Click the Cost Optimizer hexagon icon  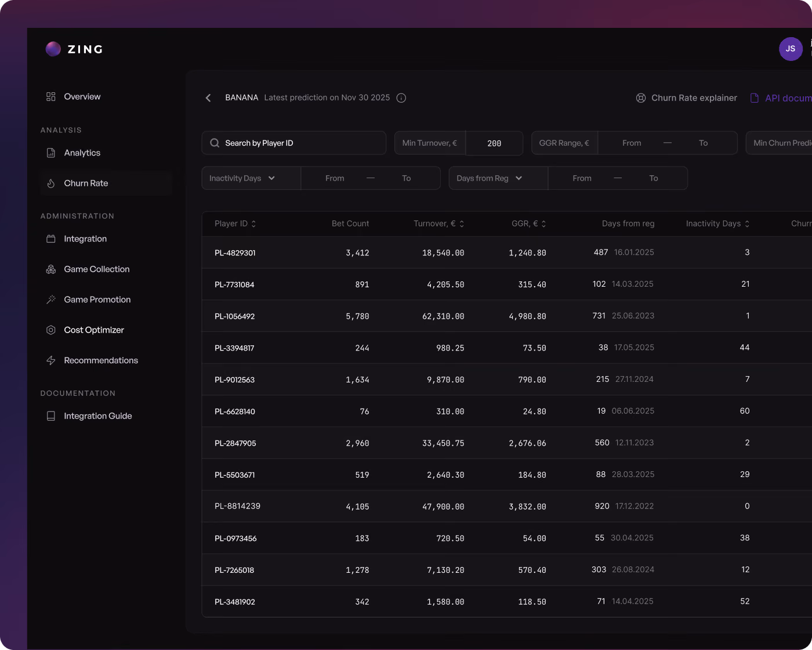pyautogui.click(x=51, y=330)
